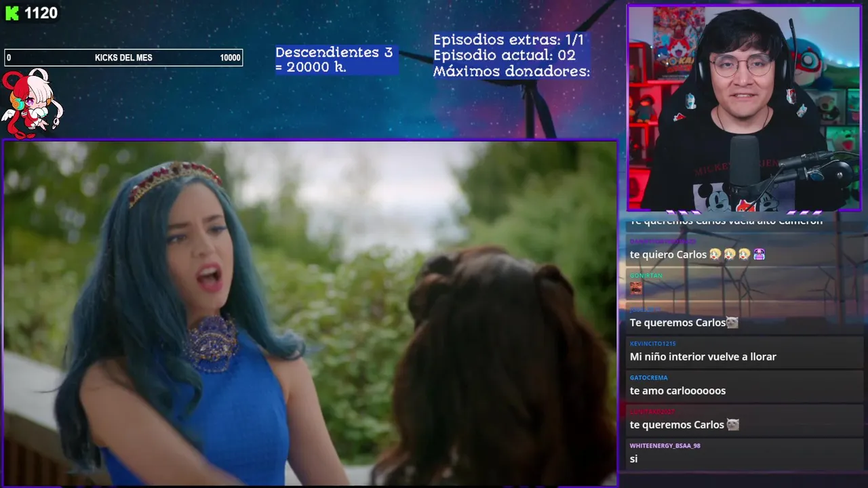This screenshot has width=868, height=488.
Task: Click the message 'te amo carloooooos'
Action: pos(677,390)
